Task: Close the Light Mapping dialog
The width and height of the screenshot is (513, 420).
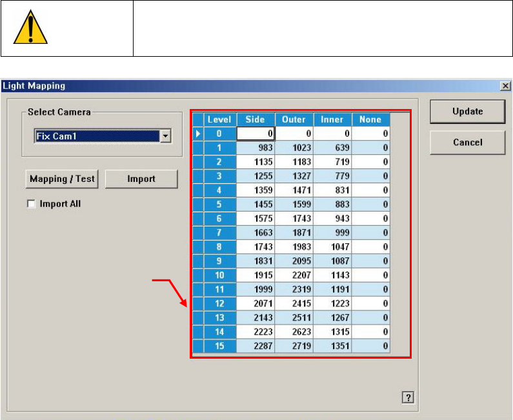Action: pos(504,86)
